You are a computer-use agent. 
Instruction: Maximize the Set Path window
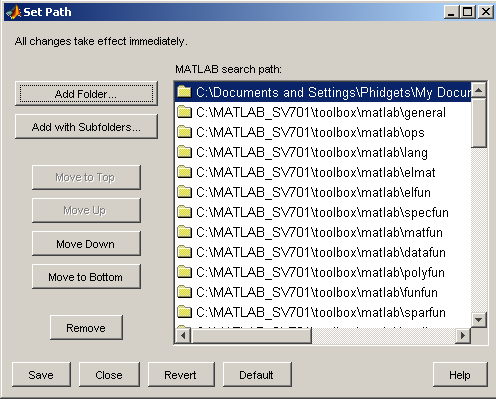tap(468, 12)
